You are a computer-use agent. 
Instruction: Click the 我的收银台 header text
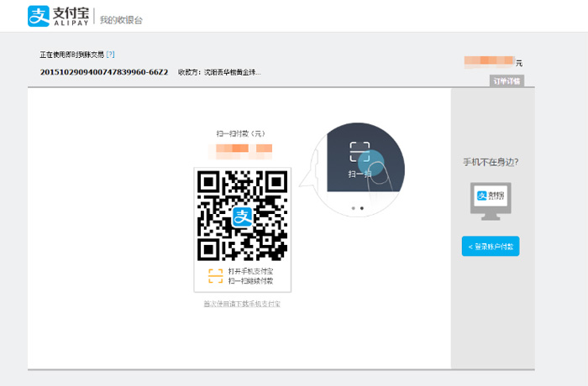pos(121,20)
